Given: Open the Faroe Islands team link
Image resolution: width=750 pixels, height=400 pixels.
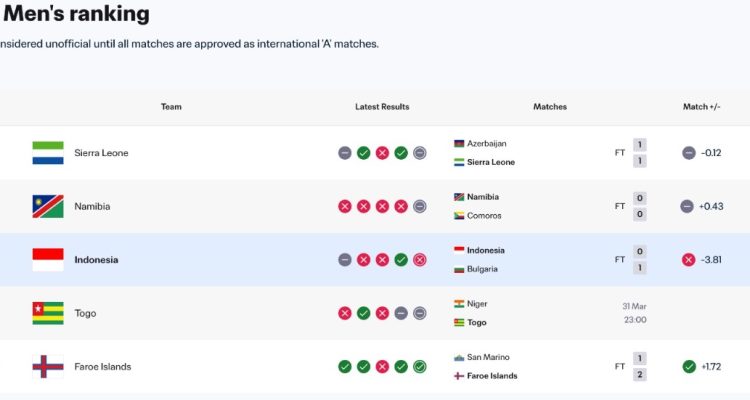Looking at the screenshot, I should point(103,367).
